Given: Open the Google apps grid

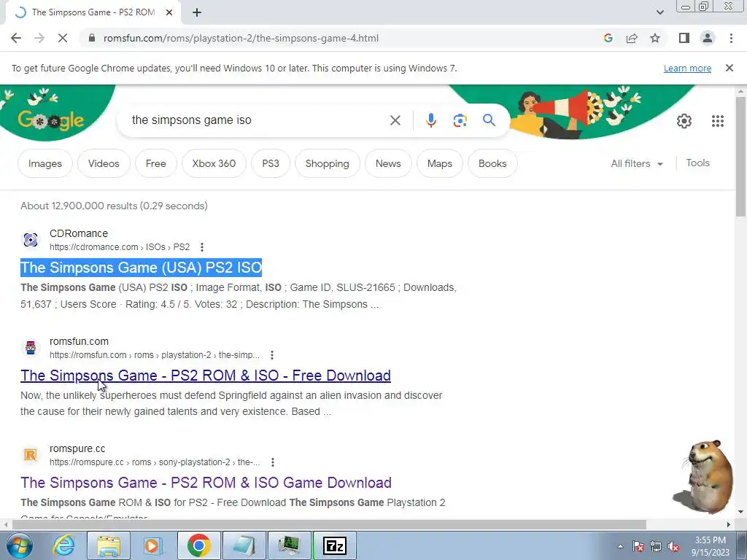Looking at the screenshot, I should [x=718, y=121].
